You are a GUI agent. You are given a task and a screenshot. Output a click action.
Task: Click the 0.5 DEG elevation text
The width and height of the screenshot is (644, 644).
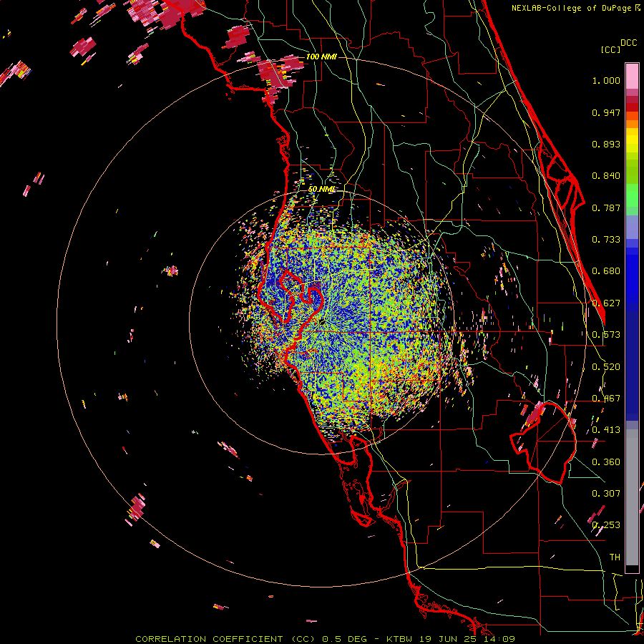344,639
